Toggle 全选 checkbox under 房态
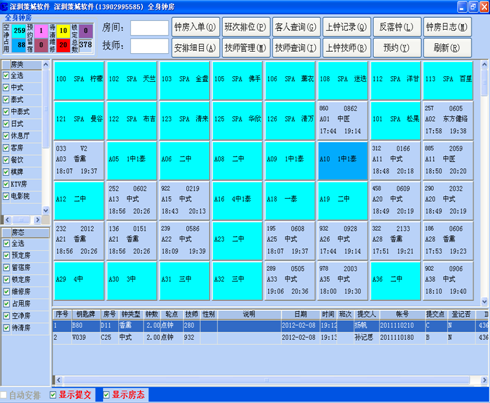The height and width of the screenshot is (403, 490). coord(6,243)
